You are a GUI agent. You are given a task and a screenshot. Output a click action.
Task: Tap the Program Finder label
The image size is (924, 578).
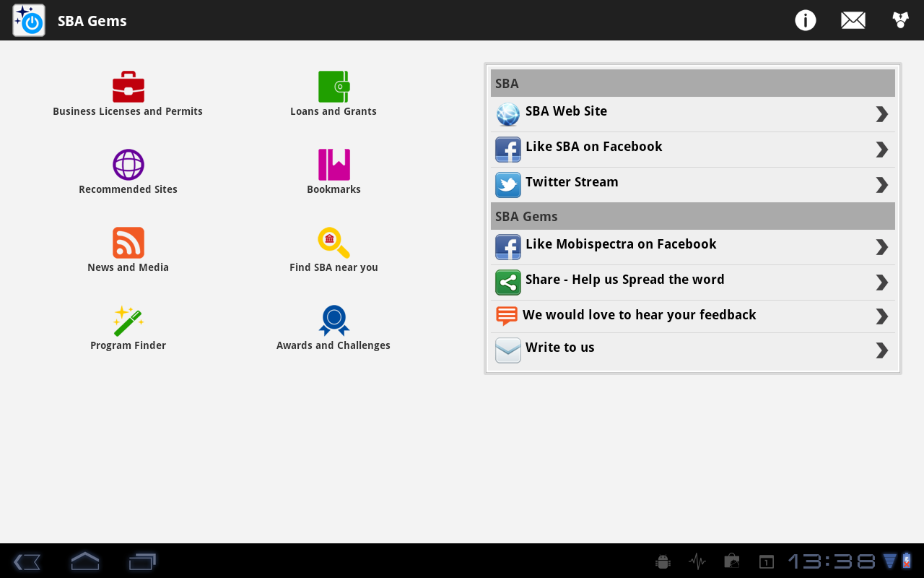(128, 345)
